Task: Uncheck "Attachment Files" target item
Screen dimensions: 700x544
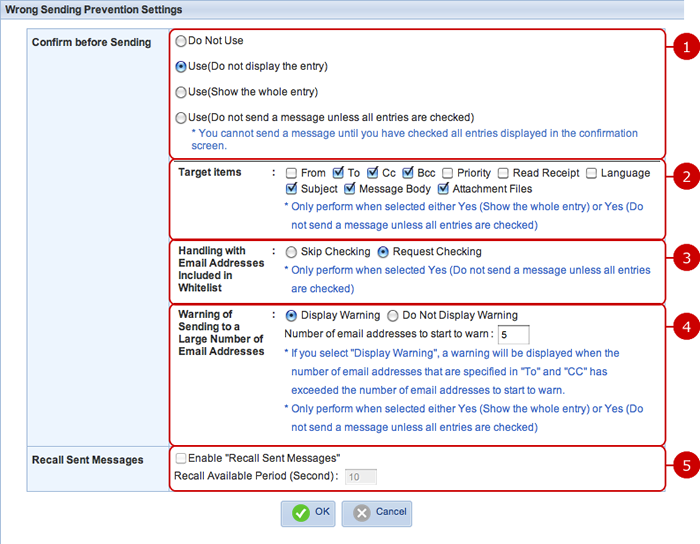Action: click(444, 189)
